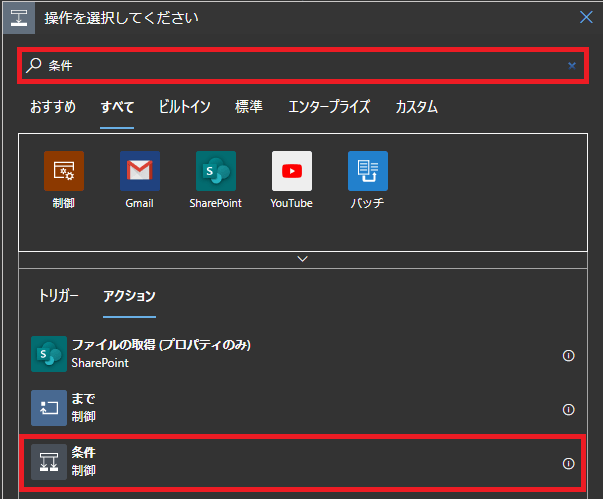
Task: Expand connector list with chevron
Action: click(303, 259)
